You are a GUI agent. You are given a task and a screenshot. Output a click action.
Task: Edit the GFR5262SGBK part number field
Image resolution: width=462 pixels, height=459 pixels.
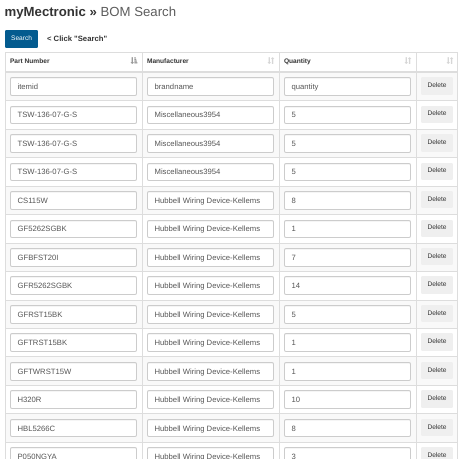(73, 286)
